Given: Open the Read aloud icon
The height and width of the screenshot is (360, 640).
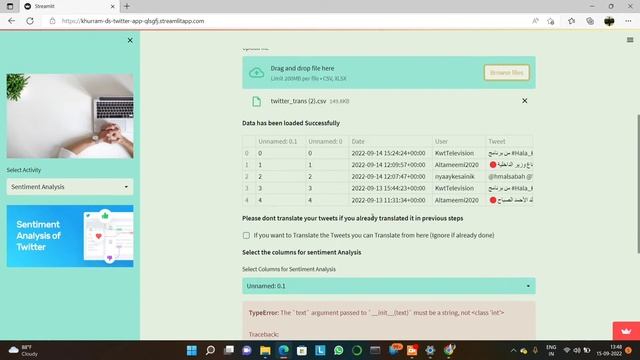Looking at the screenshot, I should 535,21.
